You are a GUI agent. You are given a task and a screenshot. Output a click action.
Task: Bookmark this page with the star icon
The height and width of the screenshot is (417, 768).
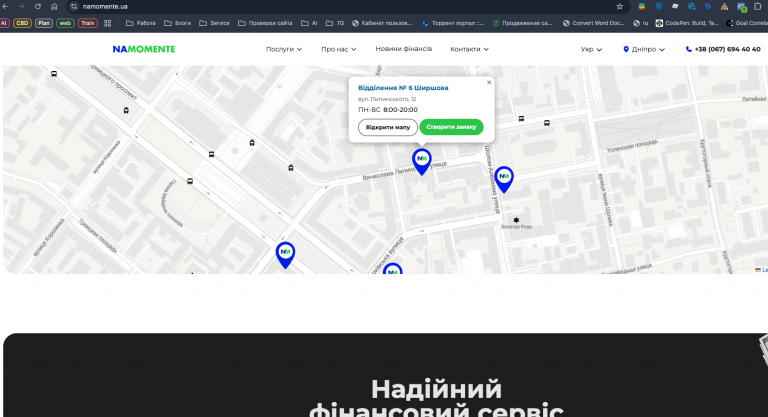click(620, 6)
